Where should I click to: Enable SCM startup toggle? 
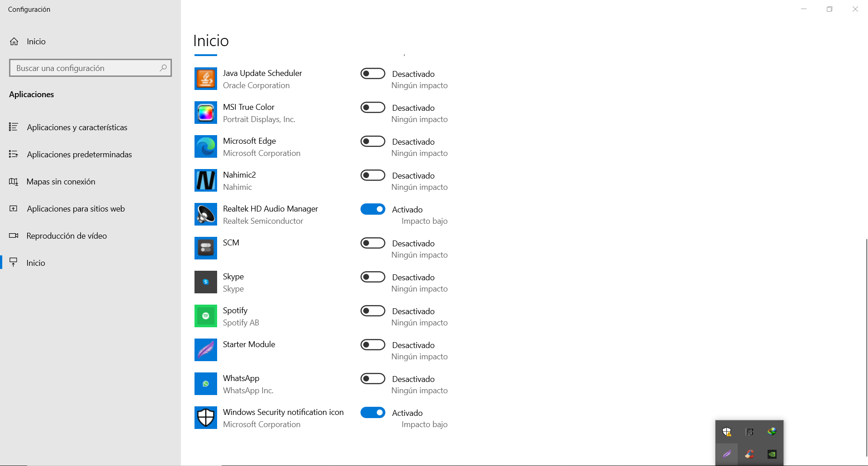373,243
